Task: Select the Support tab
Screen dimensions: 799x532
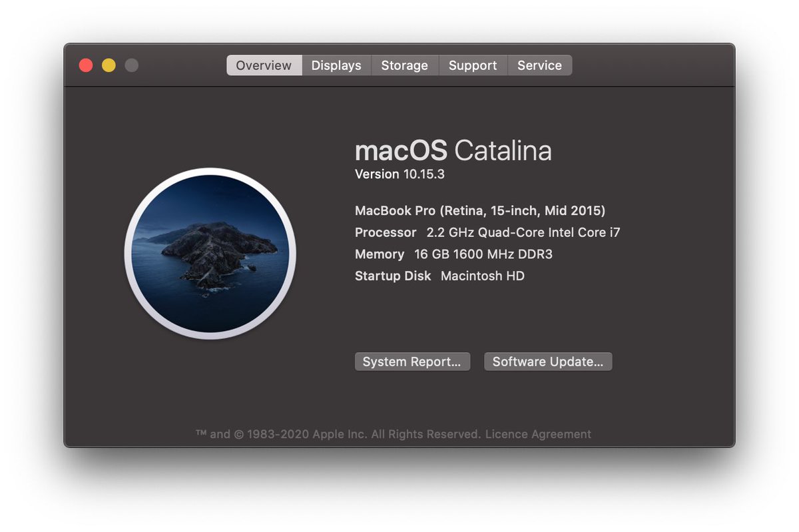Action: click(473, 65)
